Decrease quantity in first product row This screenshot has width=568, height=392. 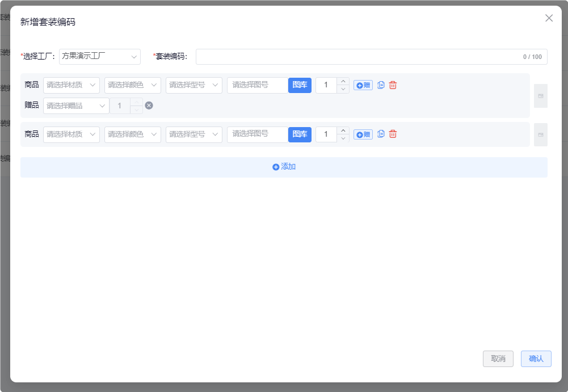click(x=343, y=89)
